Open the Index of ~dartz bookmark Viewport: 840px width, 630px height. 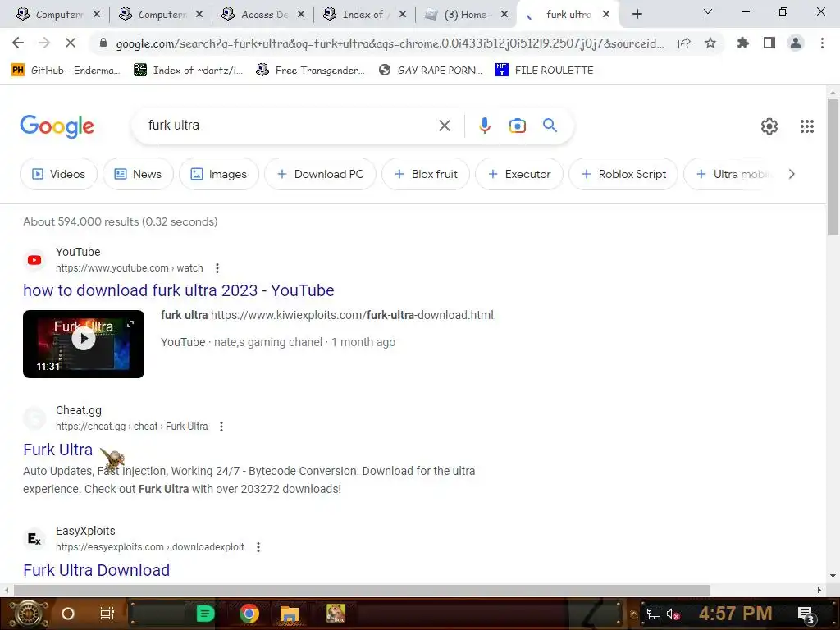pos(188,71)
